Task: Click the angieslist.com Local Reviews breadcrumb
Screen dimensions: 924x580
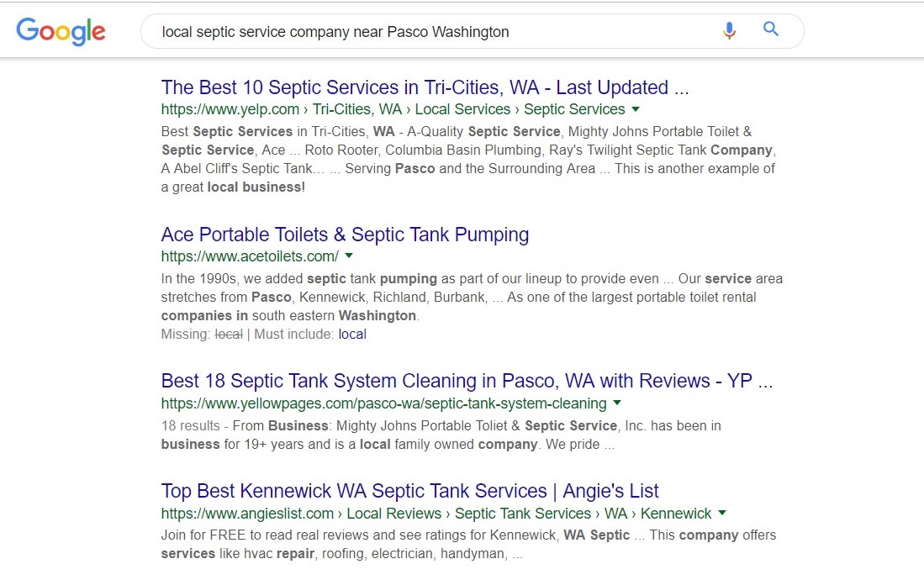Action: pyautogui.click(x=436, y=514)
